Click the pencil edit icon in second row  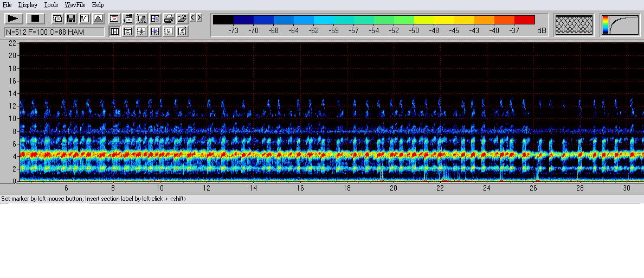[x=182, y=31]
